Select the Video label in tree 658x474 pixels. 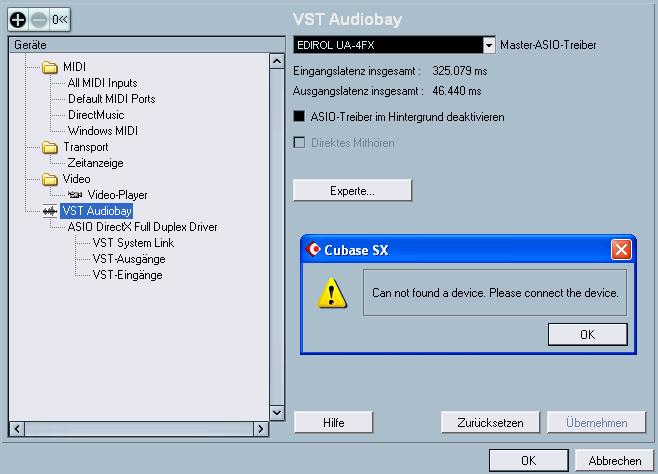tap(76, 179)
